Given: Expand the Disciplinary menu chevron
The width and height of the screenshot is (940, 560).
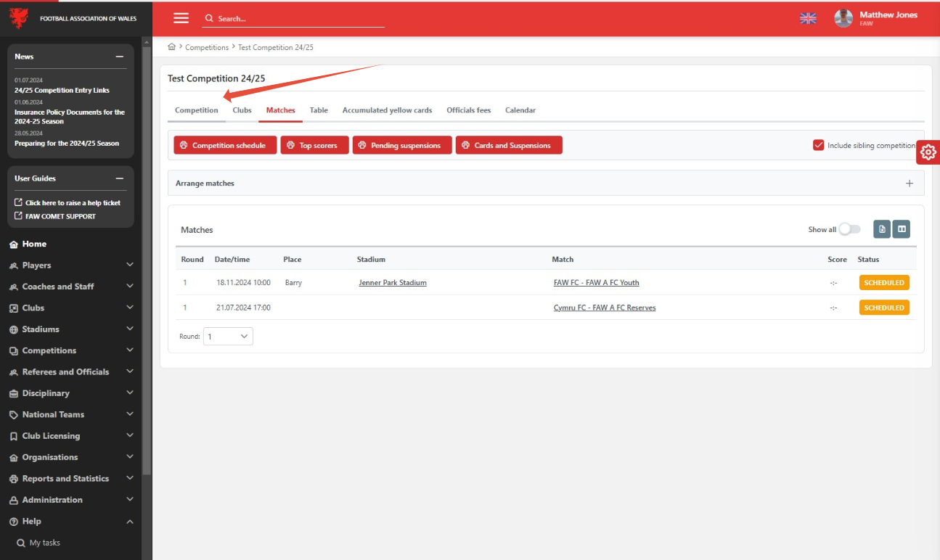Looking at the screenshot, I should click(x=130, y=392).
